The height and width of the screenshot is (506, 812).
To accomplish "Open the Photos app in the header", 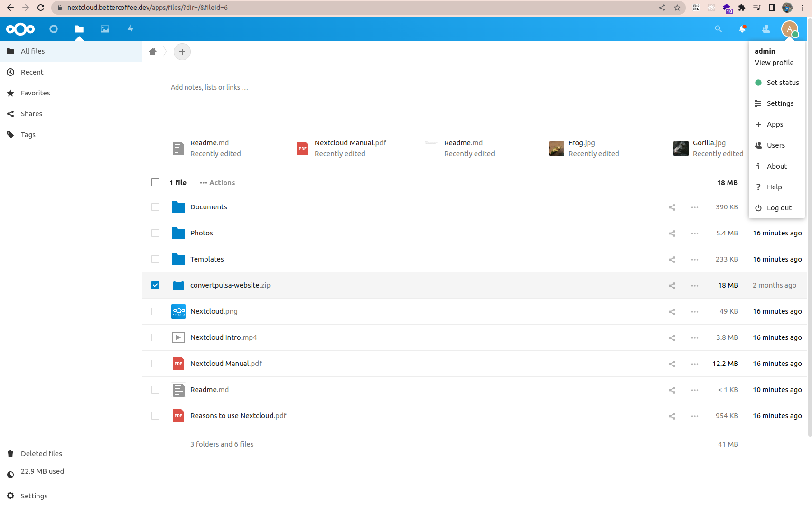I will (104, 29).
